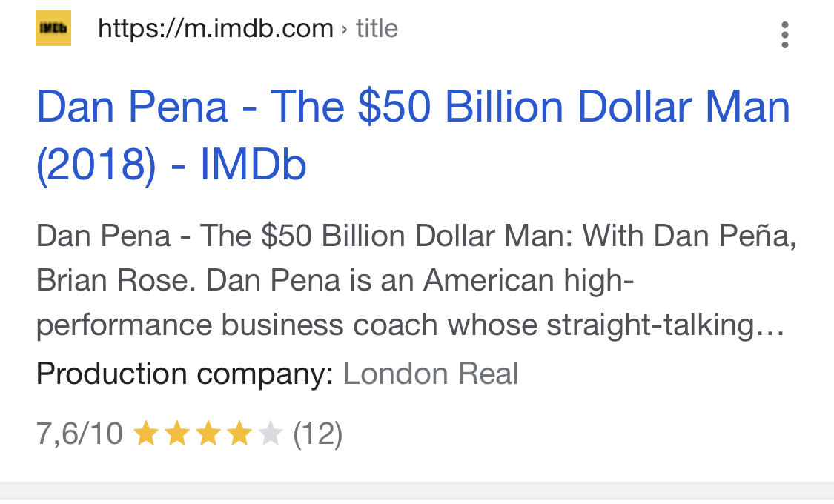Click the fourth gold rating star
This screenshot has height=504, width=834.
point(239,434)
